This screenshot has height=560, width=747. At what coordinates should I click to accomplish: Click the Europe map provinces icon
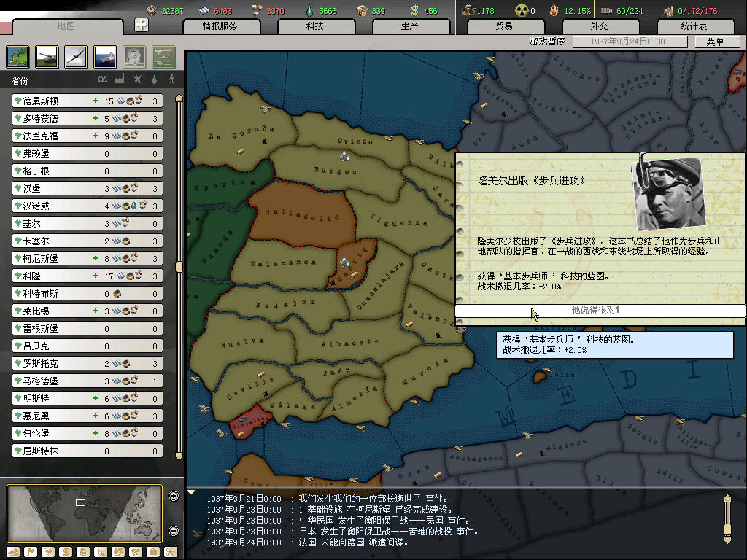[18, 56]
